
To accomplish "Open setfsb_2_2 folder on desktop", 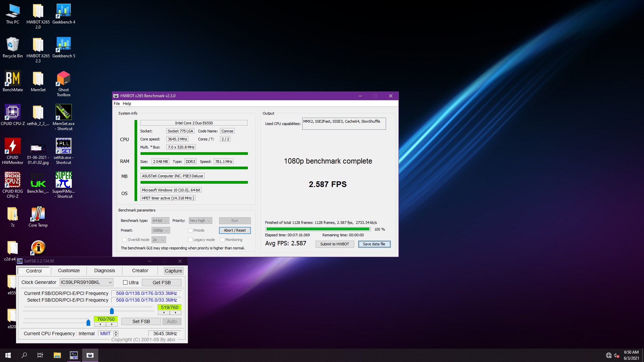I will 38,115.
